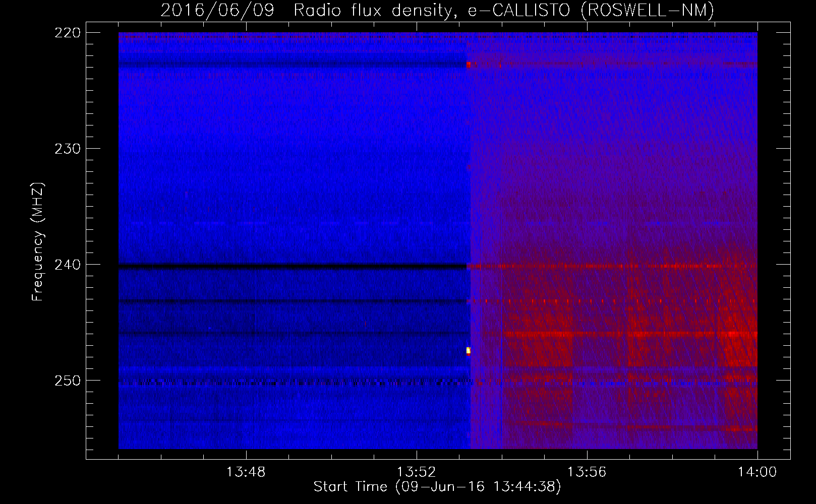Click the bright yellow-white burst spot near 248 MHz
The image size is (816, 504).
pos(468,351)
